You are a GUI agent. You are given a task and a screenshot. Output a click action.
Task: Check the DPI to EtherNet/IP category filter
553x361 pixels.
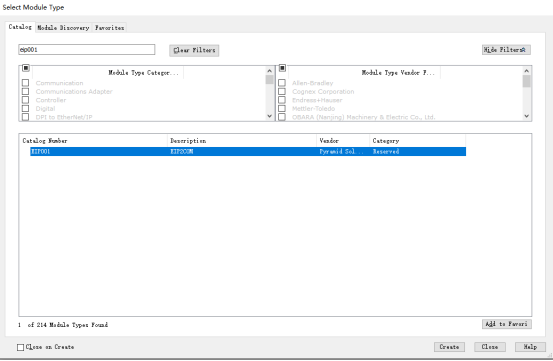click(25, 117)
